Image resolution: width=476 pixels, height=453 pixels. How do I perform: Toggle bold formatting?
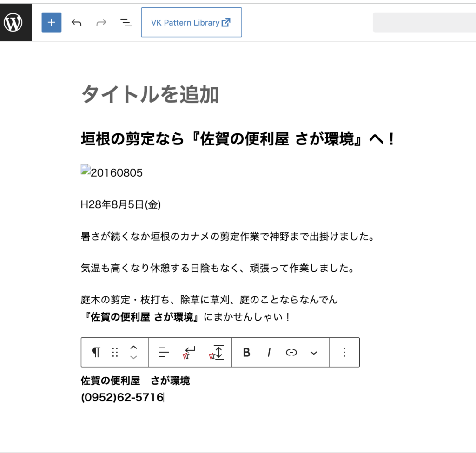(246, 352)
